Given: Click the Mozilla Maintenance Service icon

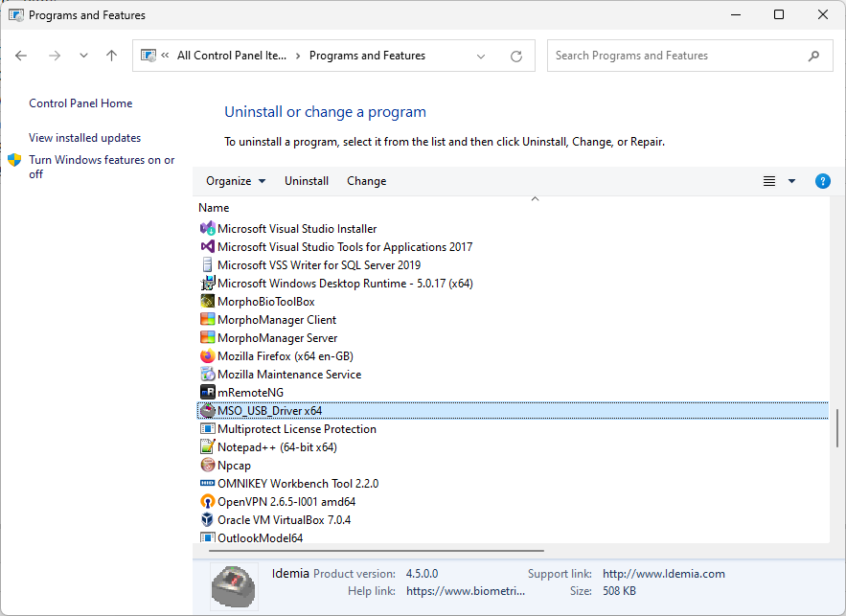Looking at the screenshot, I should point(208,375).
